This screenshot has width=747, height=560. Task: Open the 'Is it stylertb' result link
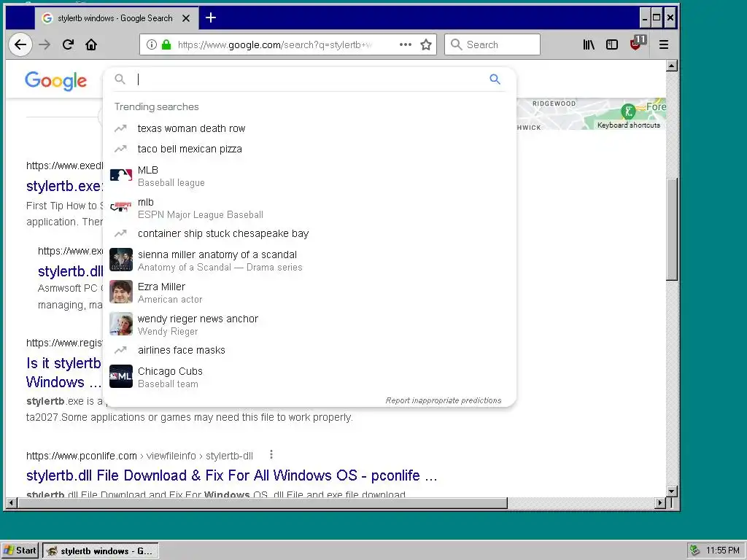tap(64, 373)
